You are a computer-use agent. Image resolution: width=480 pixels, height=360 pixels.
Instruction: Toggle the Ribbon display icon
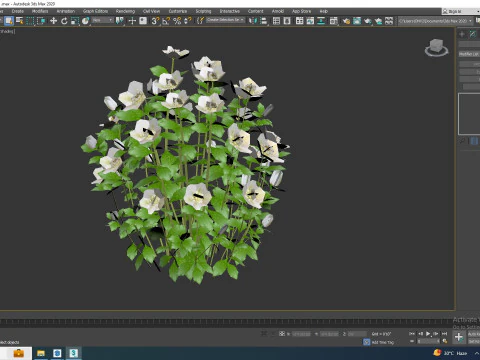299,21
